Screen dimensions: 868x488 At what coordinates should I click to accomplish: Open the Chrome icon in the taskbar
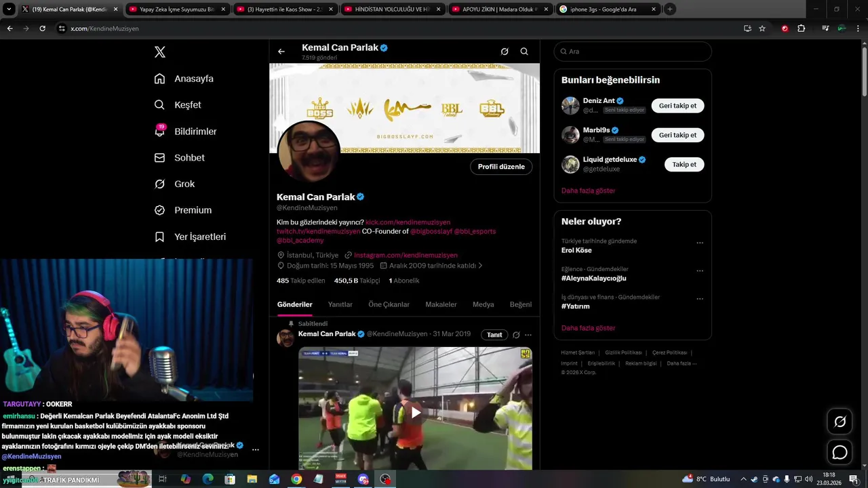point(296,479)
